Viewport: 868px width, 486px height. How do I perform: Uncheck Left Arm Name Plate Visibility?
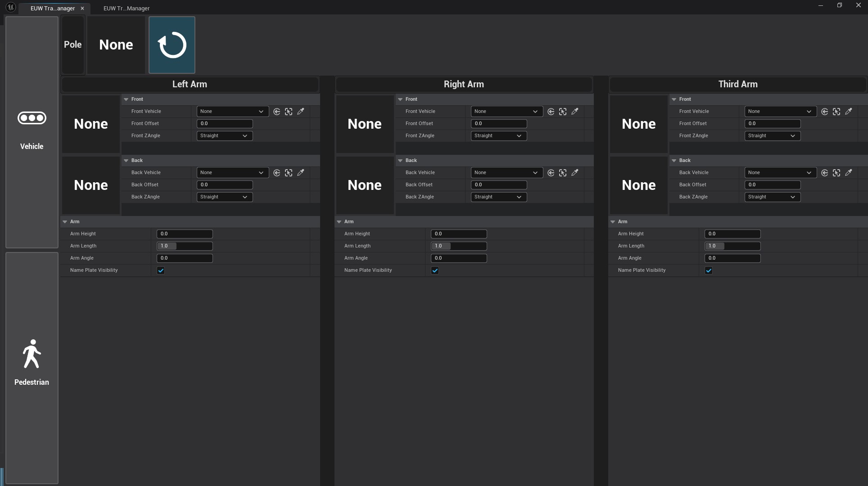(161, 270)
